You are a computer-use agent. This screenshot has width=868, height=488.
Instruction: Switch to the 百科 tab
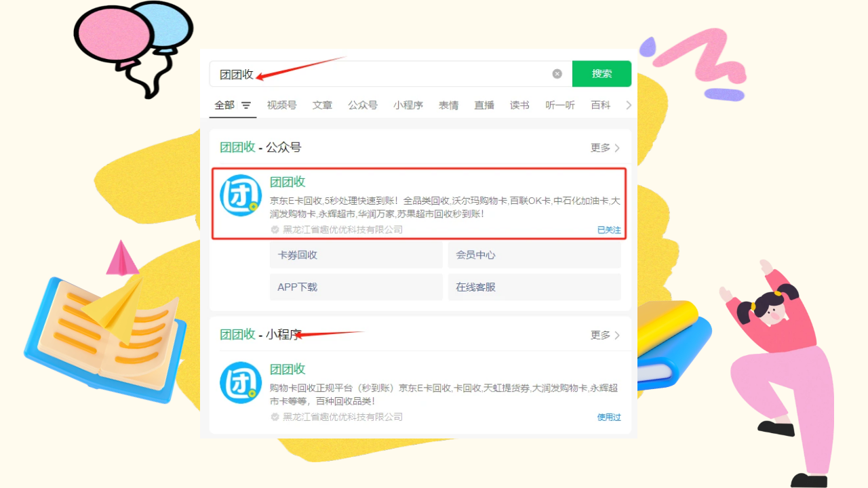coord(600,105)
